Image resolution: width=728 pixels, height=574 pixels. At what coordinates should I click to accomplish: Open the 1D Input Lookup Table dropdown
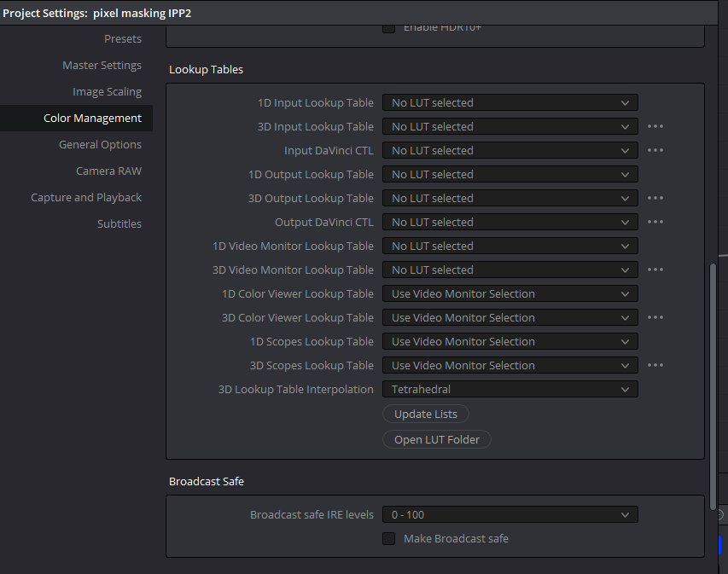pyautogui.click(x=510, y=102)
